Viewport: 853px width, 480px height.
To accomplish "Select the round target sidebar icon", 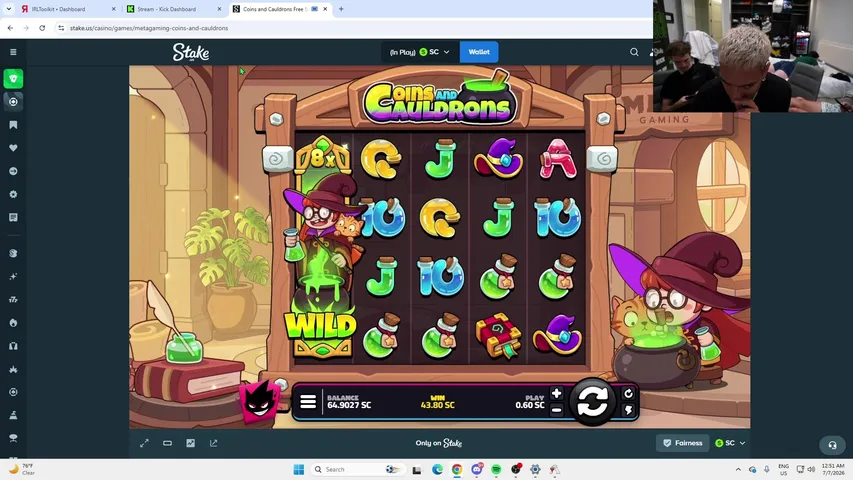I will click(x=14, y=101).
